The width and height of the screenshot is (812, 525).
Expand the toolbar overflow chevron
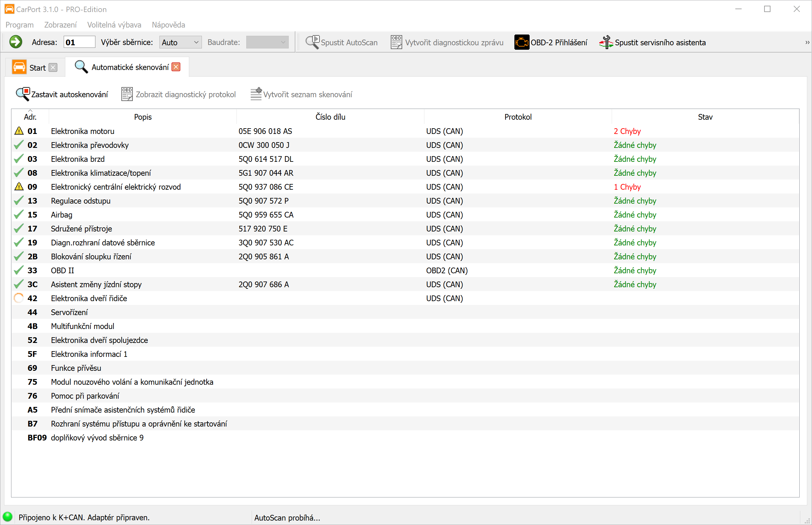pyautogui.click(x=807, y=42)
